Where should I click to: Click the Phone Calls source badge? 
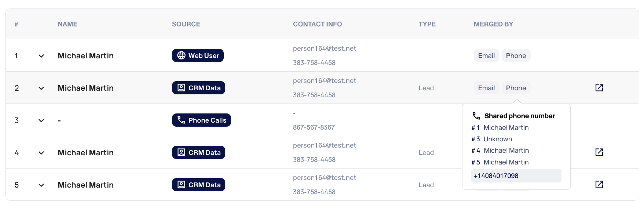(x=201, y=120)
